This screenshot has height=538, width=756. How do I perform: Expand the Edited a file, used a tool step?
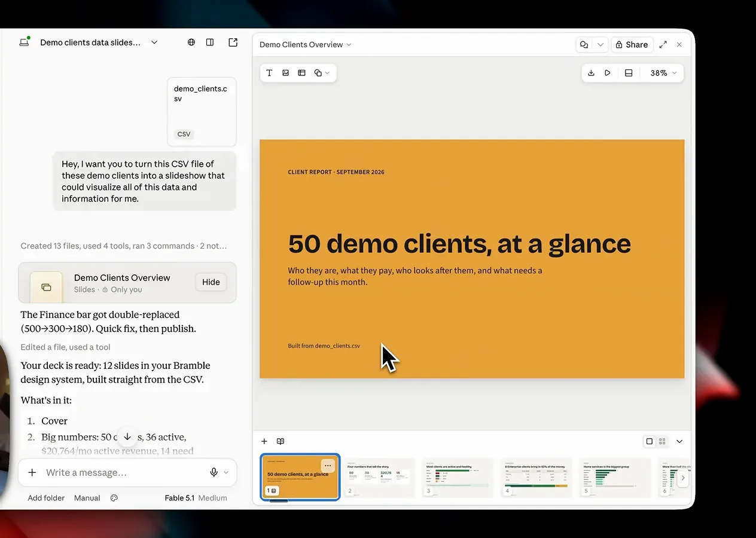(65, 347)
